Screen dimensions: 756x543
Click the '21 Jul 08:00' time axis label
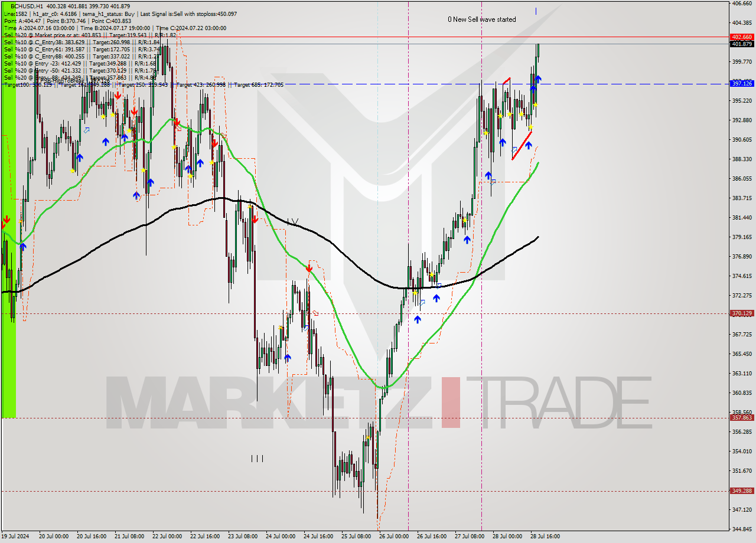pos(129,537)
